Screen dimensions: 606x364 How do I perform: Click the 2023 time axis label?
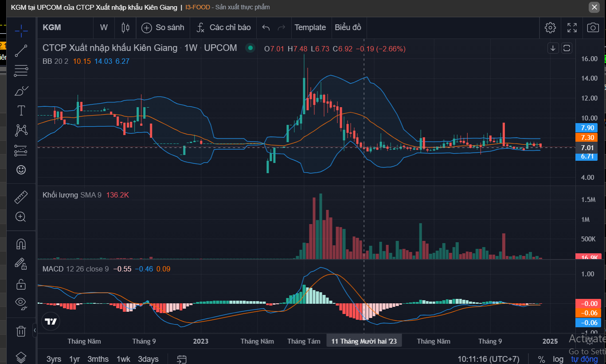[200, 341]
